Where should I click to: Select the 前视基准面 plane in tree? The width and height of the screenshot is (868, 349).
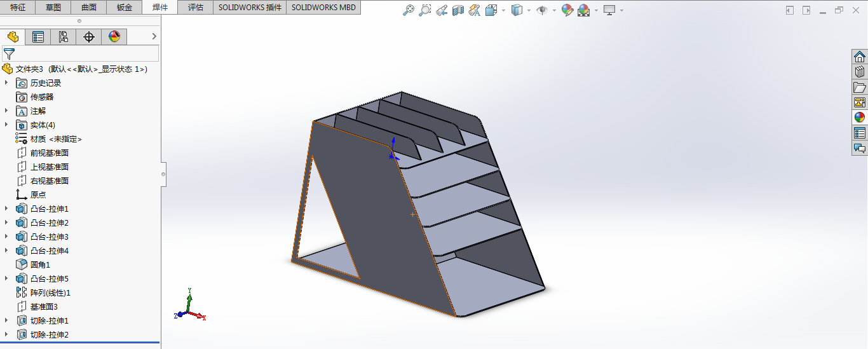[49, 153]
